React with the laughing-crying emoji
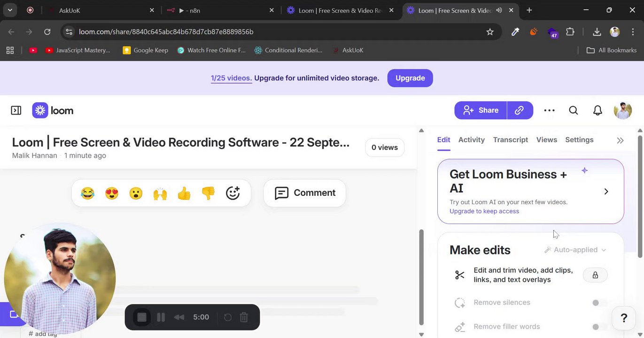 click(87, 193)
